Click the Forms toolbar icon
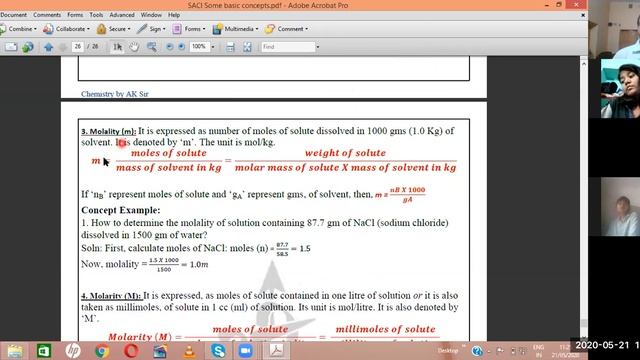The image size is (640, 360). click(177, 29)
